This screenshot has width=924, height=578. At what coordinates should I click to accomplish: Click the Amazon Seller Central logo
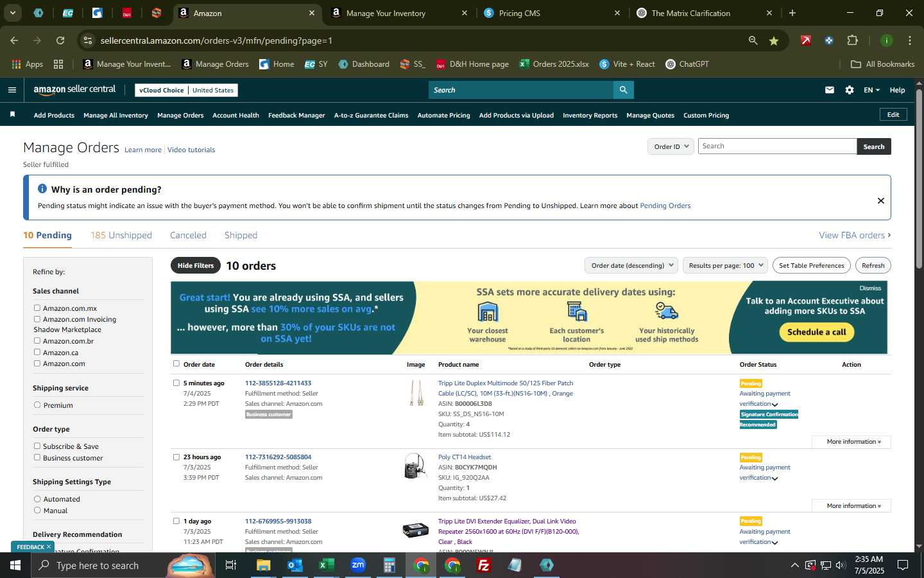(74, 90)
